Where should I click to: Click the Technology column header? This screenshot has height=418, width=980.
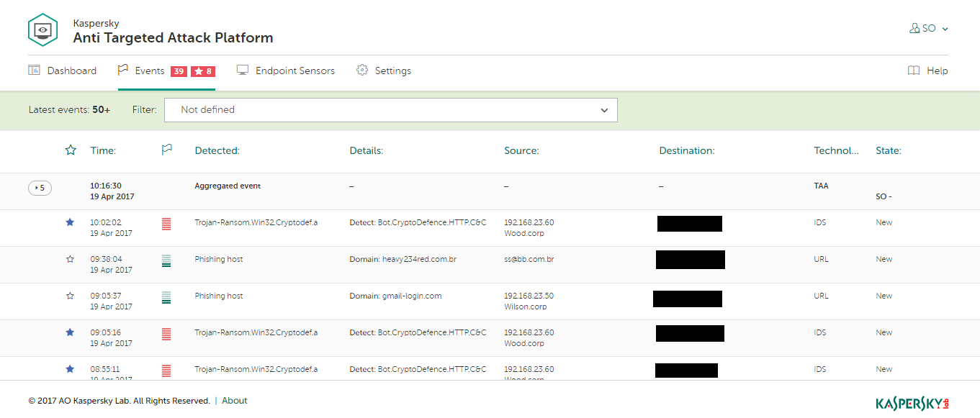click(x=837, y=150)
